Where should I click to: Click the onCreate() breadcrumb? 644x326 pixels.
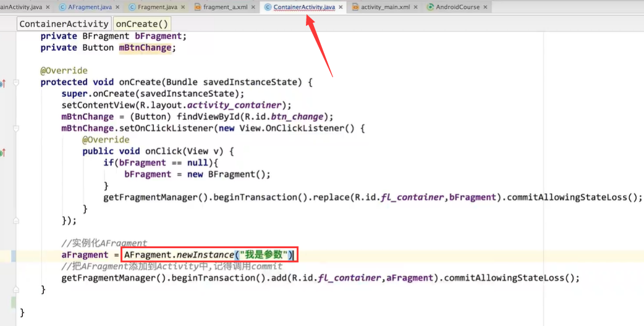point(142,24)
